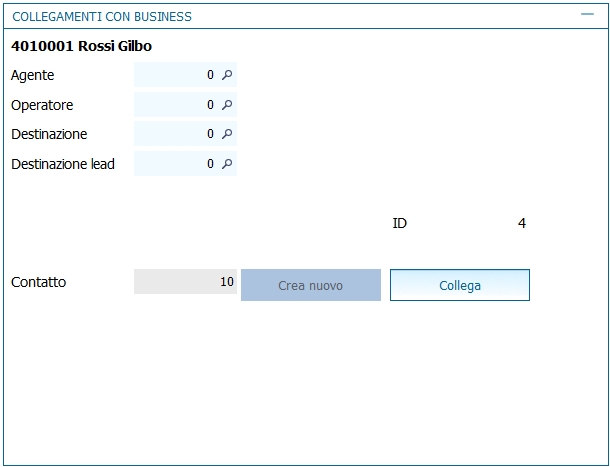Select the 4010001 Rossi Gilbo heading
This screenshot has height=467, width=610.
pyautogui.click(x=82, y=46)
